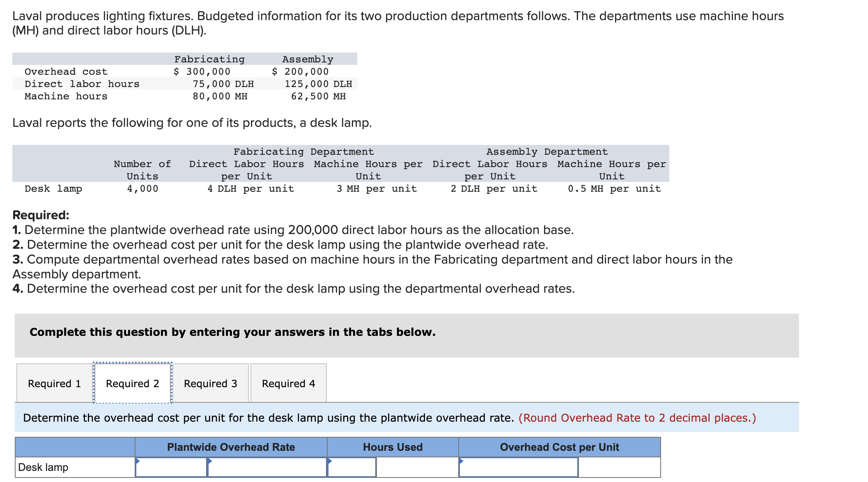Click the Required: heading text

(41, 215)
